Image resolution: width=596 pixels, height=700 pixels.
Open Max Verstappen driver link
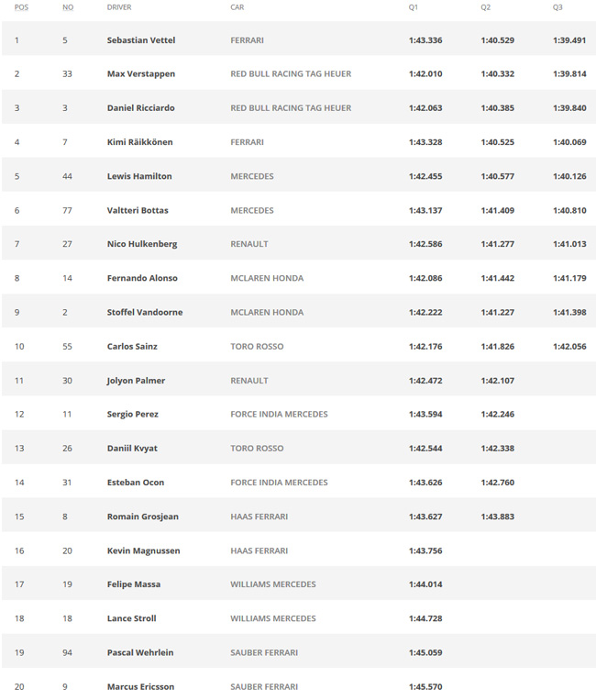pyautogui.click(x=141, y=74)
